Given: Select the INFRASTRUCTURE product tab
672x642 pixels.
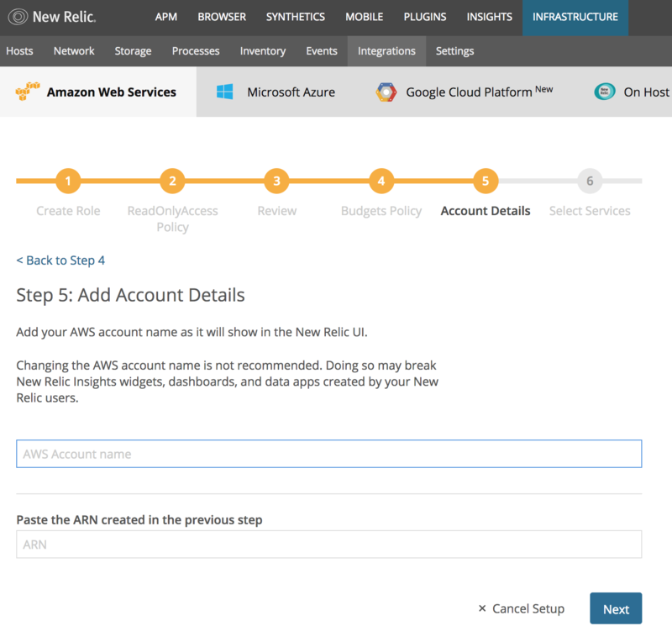Looking at the screenshot, I should point(575,18).
